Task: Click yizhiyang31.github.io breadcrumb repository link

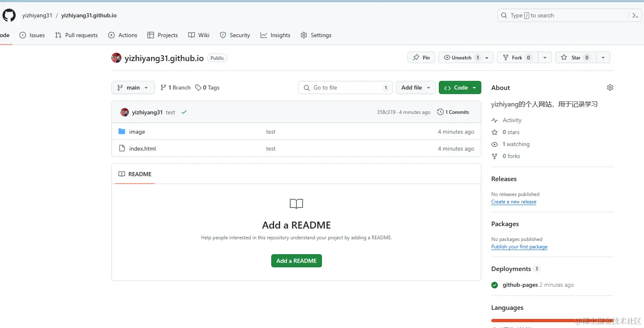Action: pos(89,15)
